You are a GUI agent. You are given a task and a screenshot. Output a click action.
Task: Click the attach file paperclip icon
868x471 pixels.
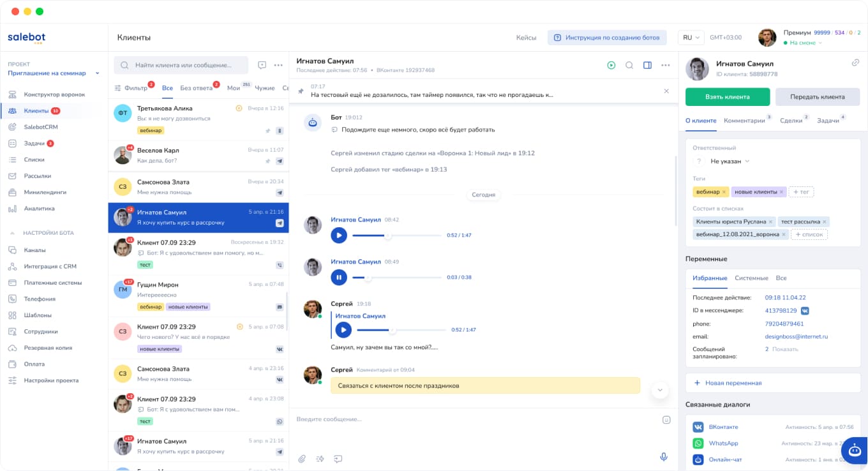coord(302,458)
